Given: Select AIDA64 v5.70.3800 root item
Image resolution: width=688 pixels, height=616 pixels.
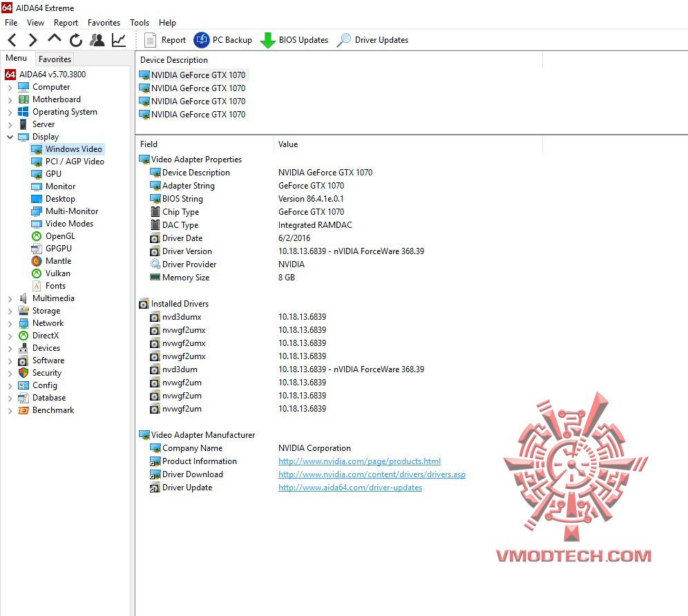Looking at the screenshot, I should (46, 75).
